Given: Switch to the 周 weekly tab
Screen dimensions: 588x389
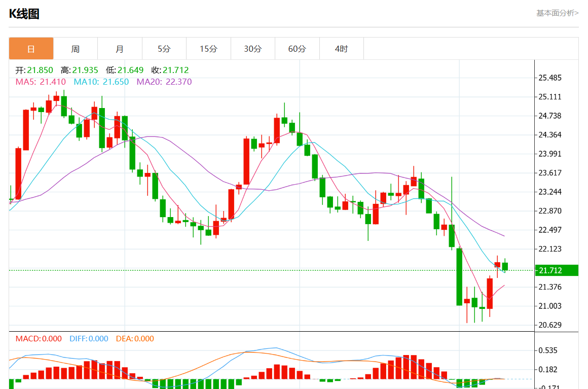Looking at the screenshot, I should (x=76, y=48).
